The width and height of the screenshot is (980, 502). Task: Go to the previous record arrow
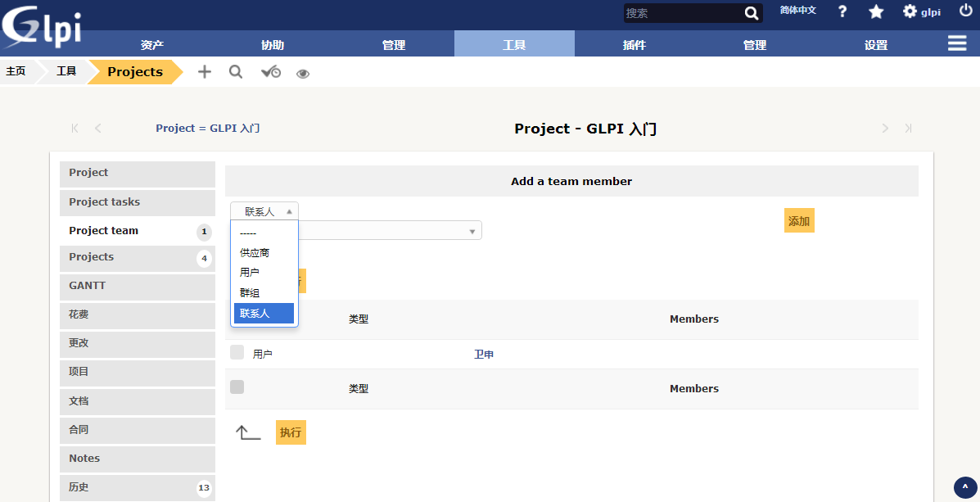tap(98, 128)
